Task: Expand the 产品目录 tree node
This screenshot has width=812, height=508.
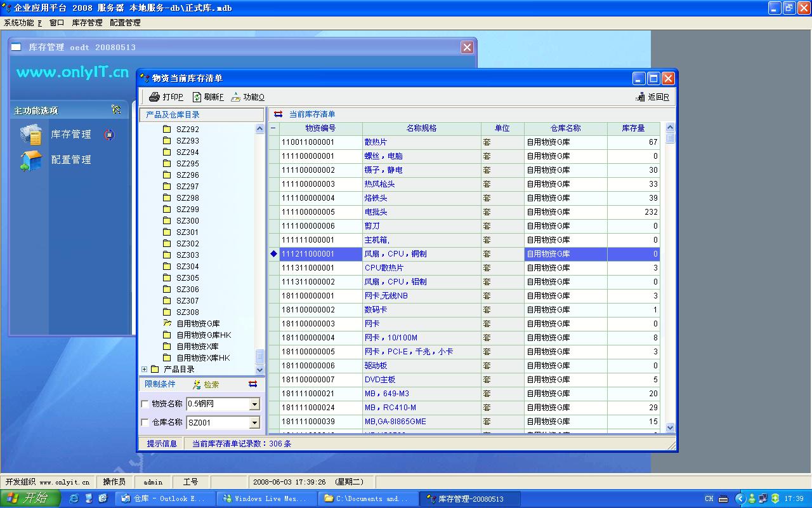Action: pos(145,369)
